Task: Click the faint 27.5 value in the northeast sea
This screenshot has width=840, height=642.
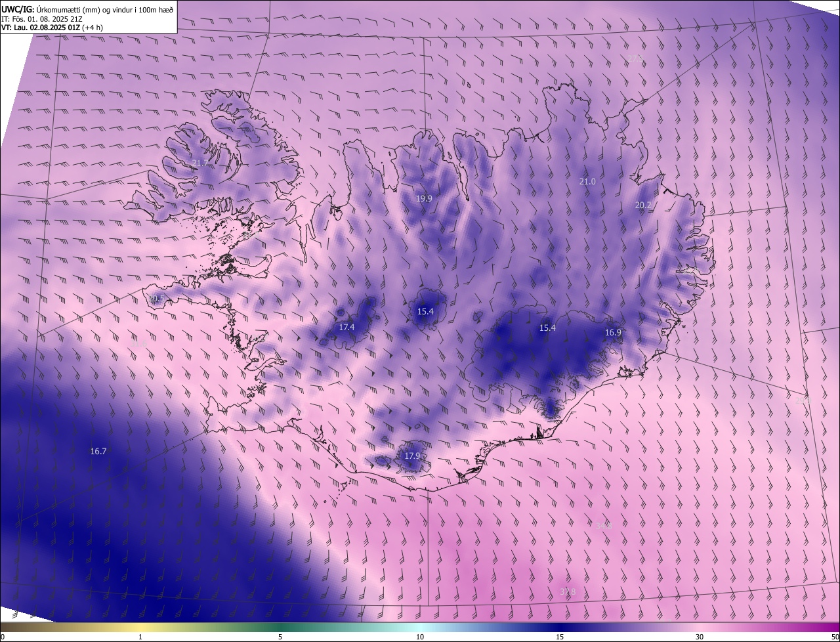Action: [635, 60]
